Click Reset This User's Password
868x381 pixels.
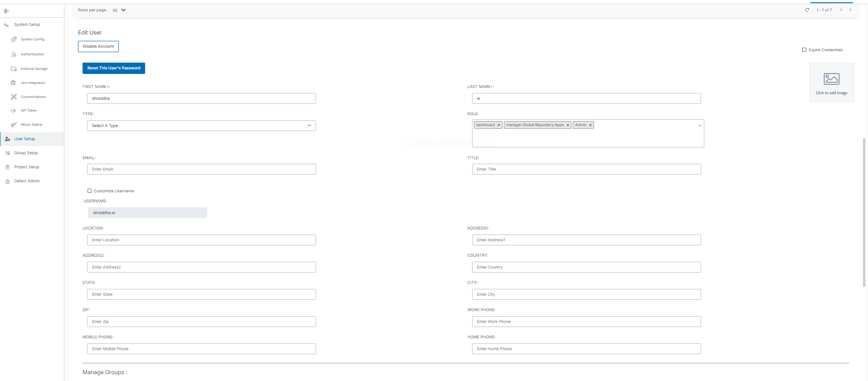pos(114,68)
